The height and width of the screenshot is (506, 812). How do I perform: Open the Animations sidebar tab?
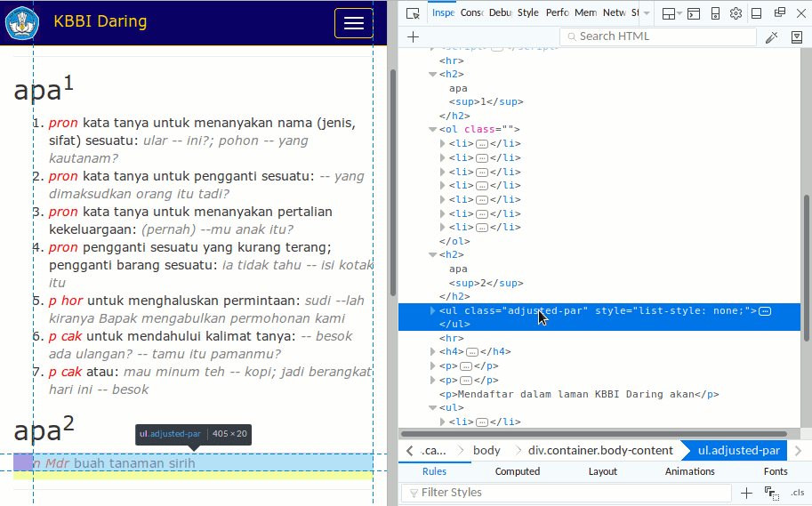(690, 471)
